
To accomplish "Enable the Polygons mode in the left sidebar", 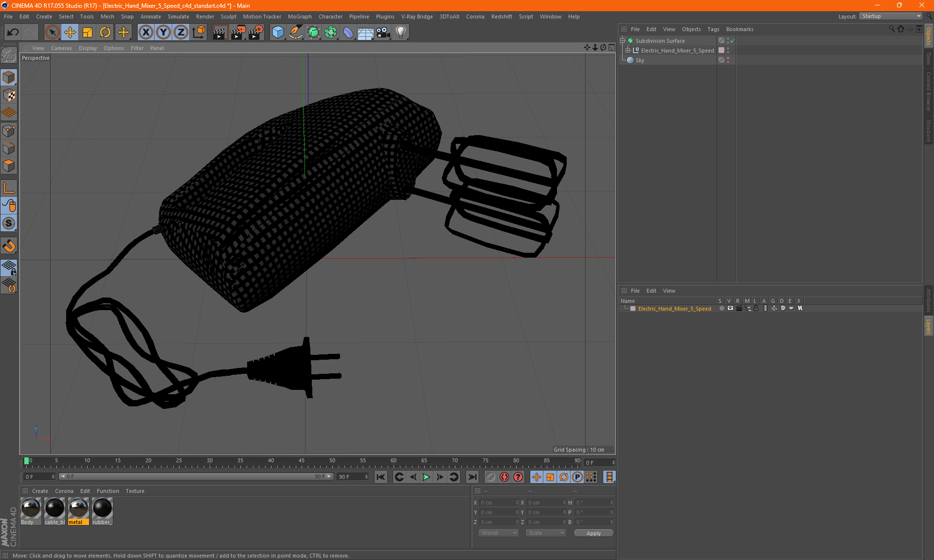I will coord(9,166).
